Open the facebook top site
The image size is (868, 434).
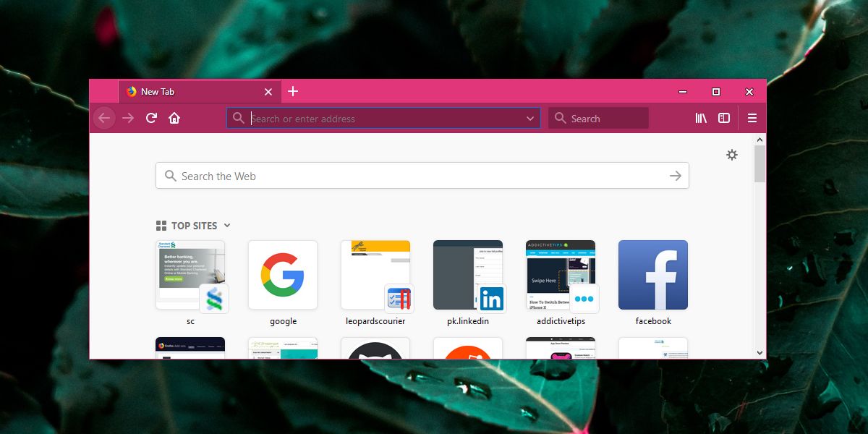point(653,275)
